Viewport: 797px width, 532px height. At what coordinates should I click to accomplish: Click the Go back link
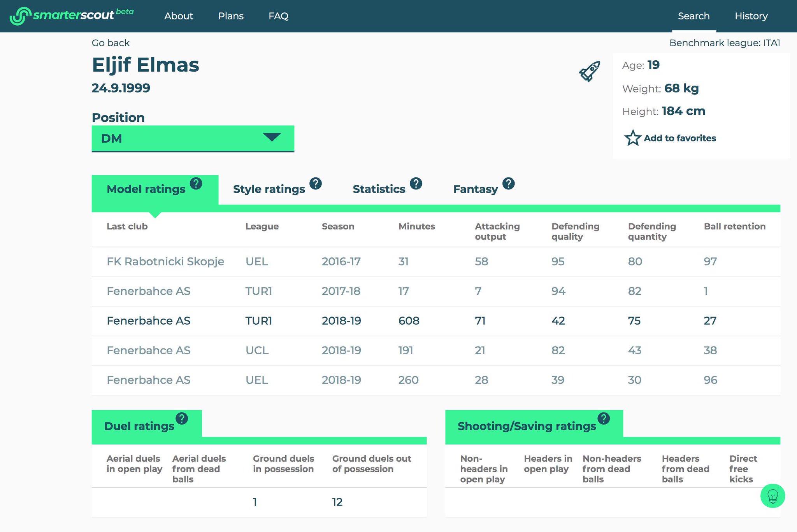point(111,43)
